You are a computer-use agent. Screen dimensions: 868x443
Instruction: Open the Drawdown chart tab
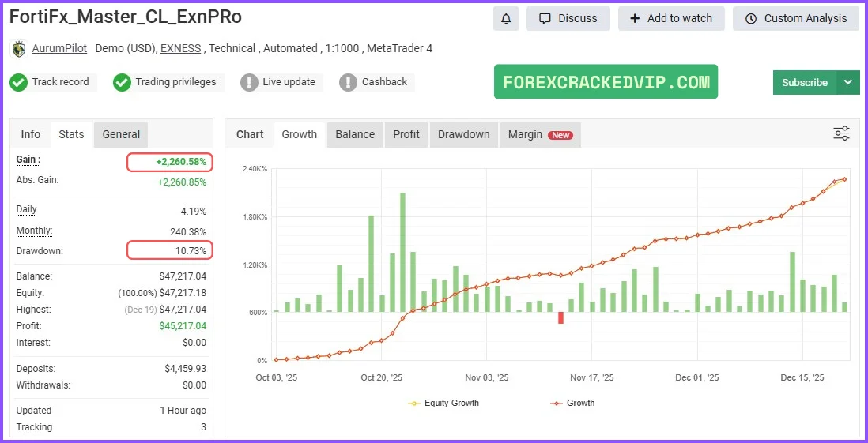click(x=463, y=134)
